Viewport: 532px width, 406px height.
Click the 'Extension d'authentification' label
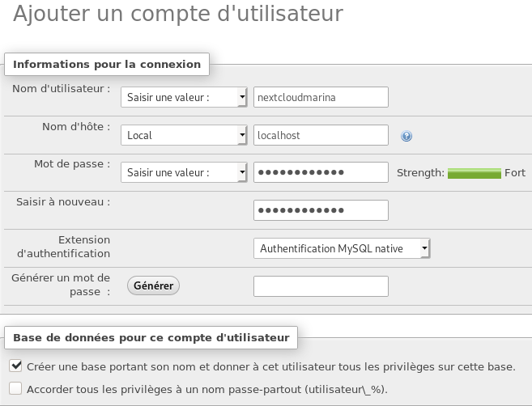(63, 247)
